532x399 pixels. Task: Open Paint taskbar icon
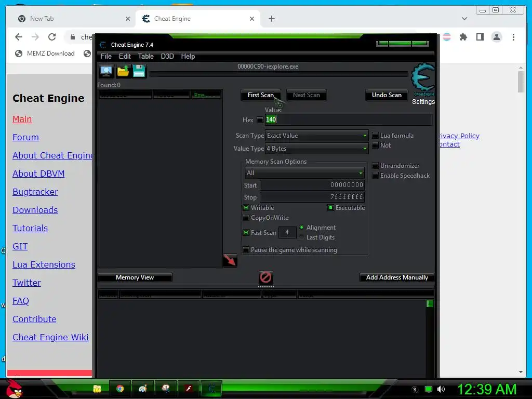tap(142, 389)
